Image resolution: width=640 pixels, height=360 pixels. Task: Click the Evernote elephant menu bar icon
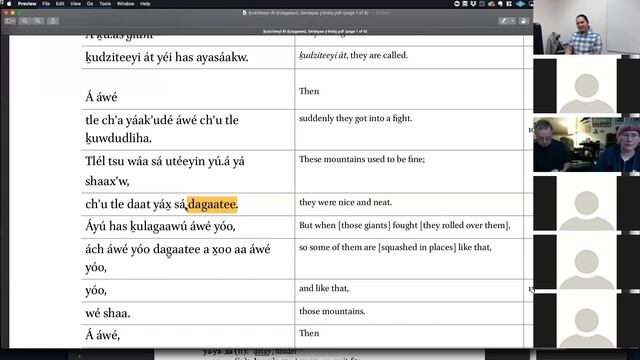[501, 4]
